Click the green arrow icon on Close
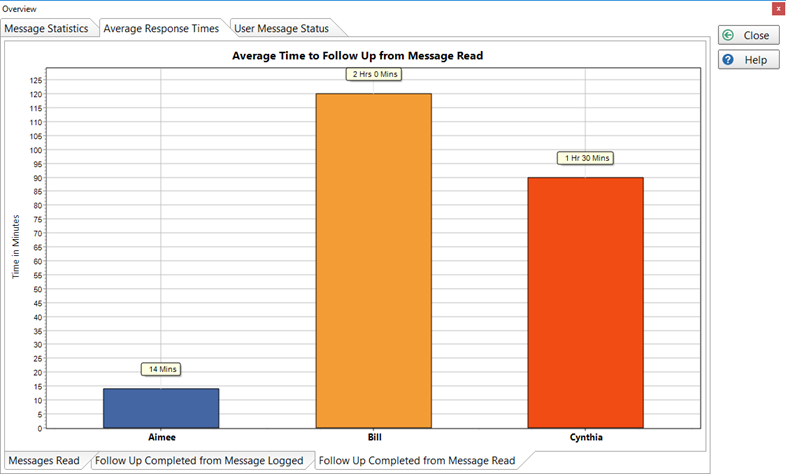786x474 pixels. [728, 35]
